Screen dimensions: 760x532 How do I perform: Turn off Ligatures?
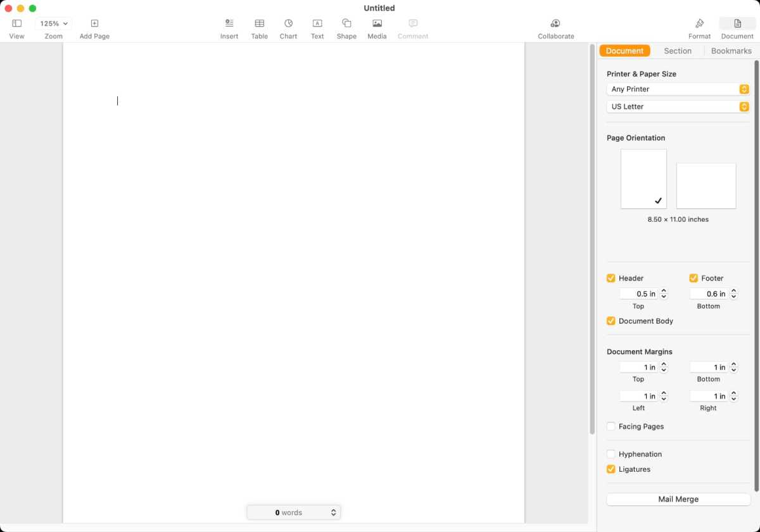pyautogui.click(x=611, y=469)
